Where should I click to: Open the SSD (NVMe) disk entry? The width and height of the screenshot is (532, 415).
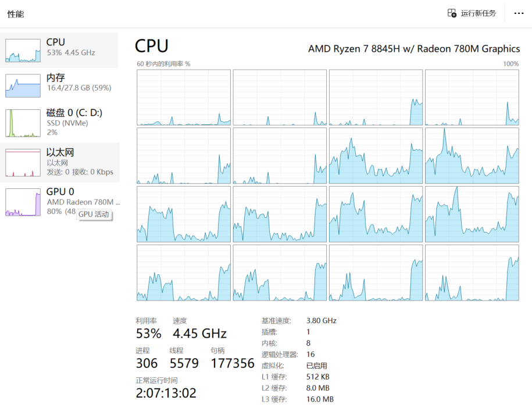(59, 123)
